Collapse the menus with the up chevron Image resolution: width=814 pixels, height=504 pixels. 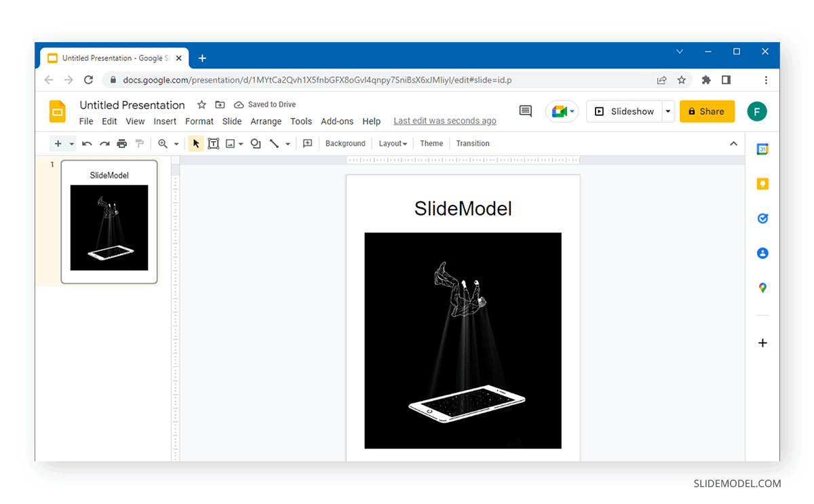click(x=733, y=144)
